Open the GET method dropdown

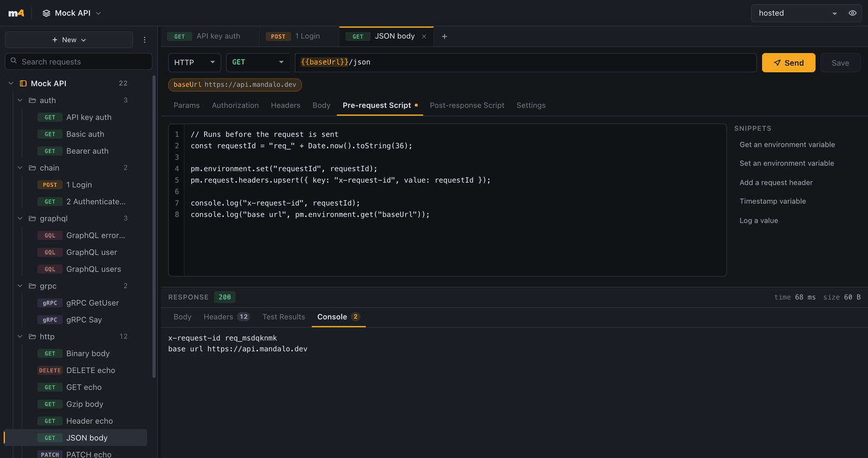pyautogui.click(x=258, y=62)
